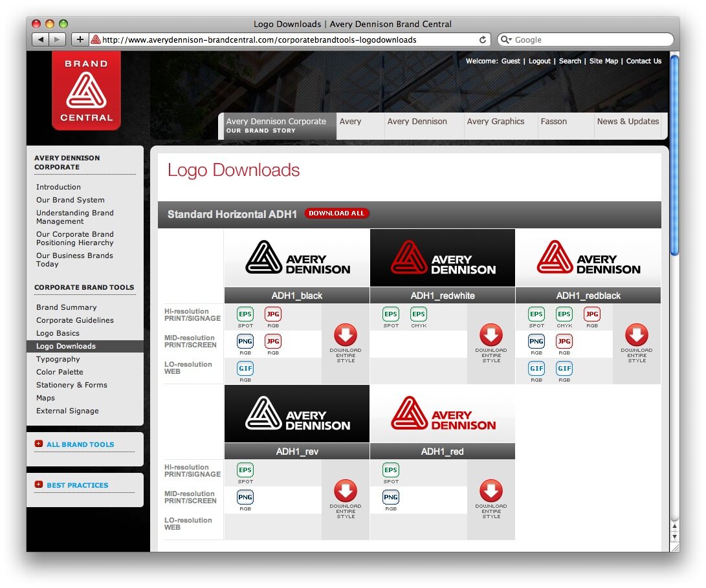706x588 pixels.
Task: Add bookmark with plus button
Action: [x=80, y=39]
